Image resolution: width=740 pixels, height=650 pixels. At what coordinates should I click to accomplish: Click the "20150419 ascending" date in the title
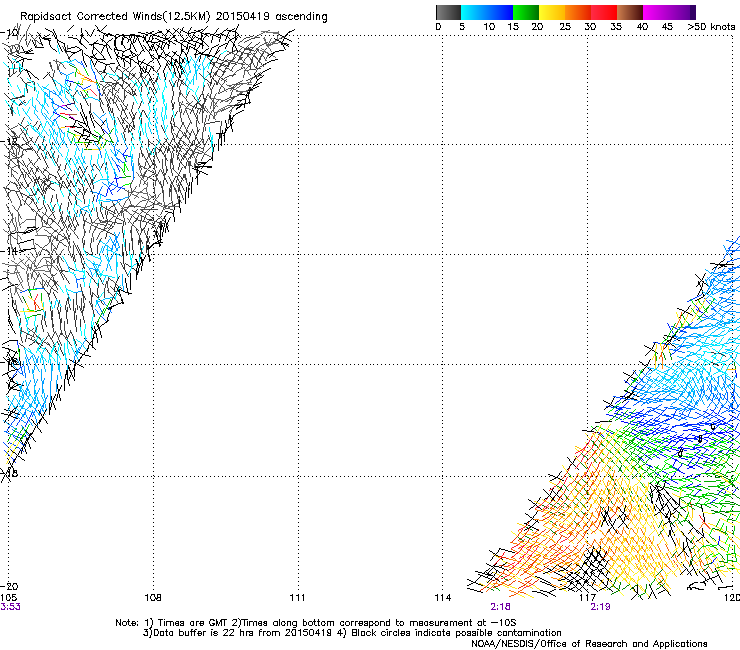[271, 17]
